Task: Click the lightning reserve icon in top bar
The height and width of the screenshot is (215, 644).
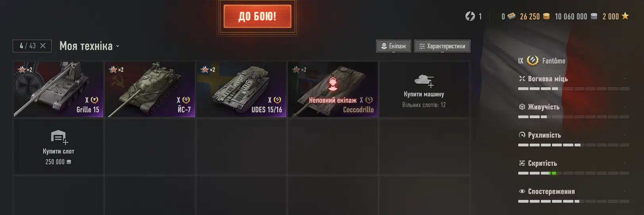Action: 470,16
